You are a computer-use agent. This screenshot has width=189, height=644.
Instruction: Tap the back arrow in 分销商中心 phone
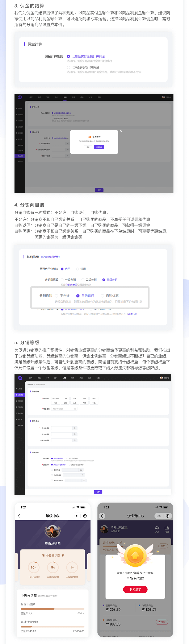click(102, 516)
